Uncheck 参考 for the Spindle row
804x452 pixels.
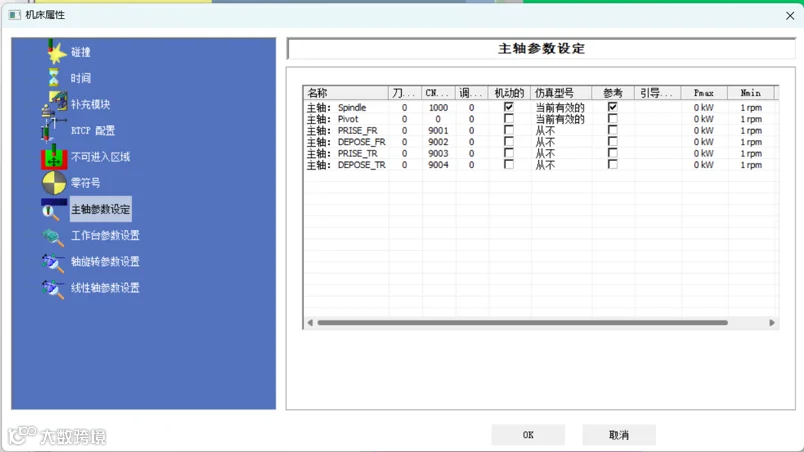[x=612, y=107]
